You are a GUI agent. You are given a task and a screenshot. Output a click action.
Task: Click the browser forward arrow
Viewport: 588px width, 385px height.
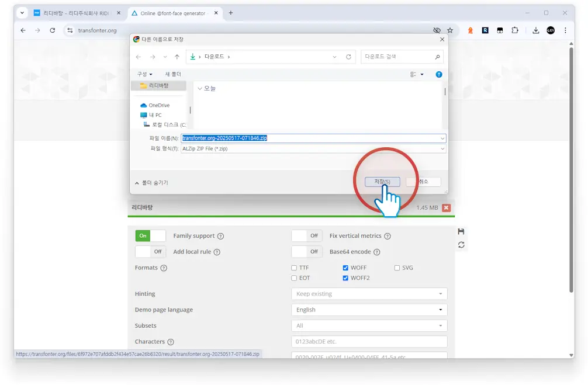37,30
